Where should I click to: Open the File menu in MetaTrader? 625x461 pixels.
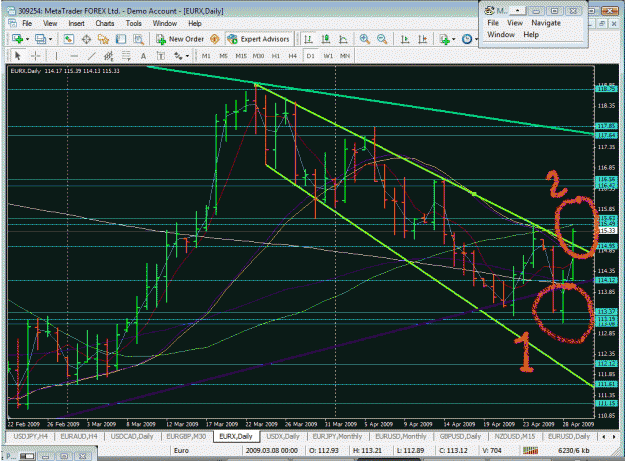coord(27,24)
